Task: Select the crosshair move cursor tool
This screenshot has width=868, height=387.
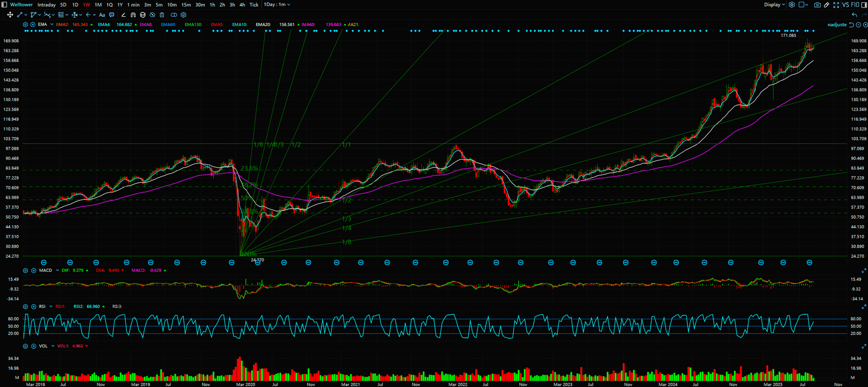Action: pos(10,15)
